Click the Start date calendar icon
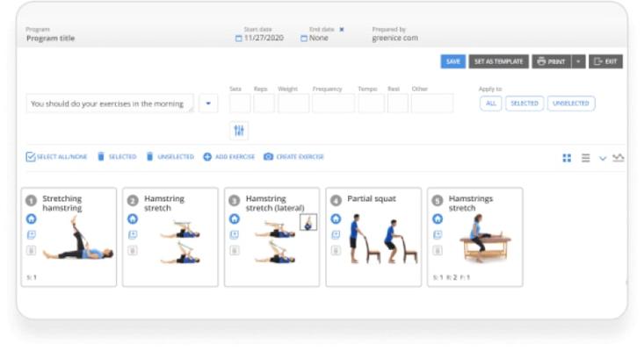 tap(237, 39)
